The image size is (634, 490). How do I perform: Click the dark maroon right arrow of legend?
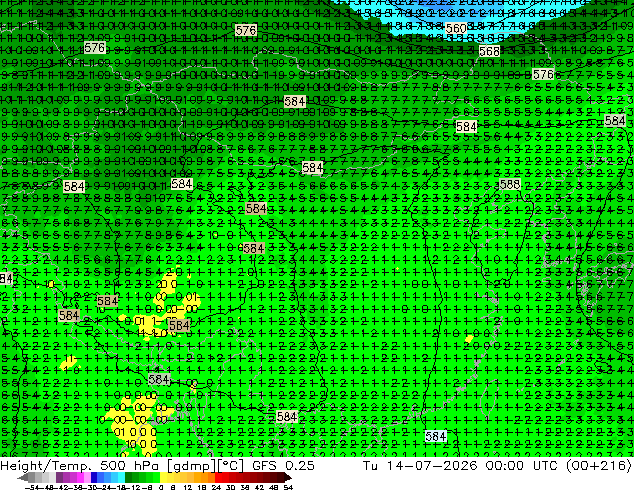288,477
